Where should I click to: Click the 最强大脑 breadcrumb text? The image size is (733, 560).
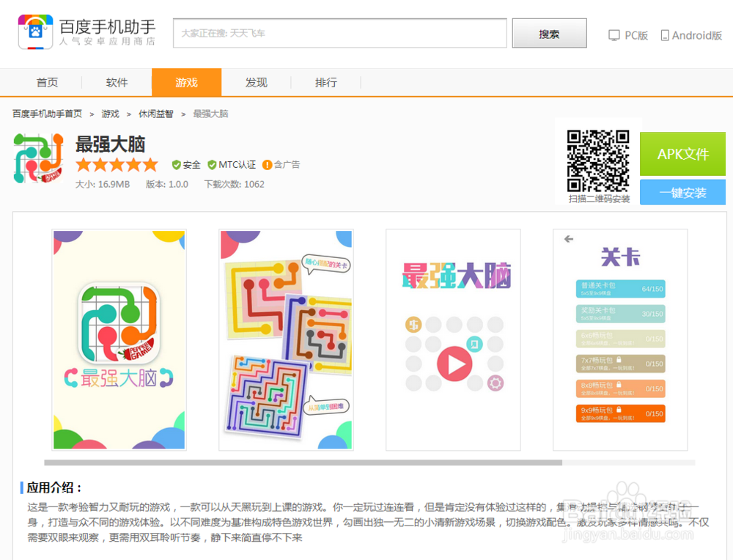pos(210,114)
